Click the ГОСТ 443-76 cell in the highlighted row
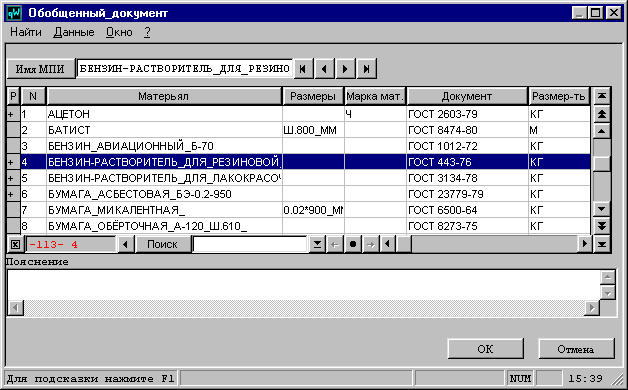Viewport: 628px width, 390px height. point(467,162)
